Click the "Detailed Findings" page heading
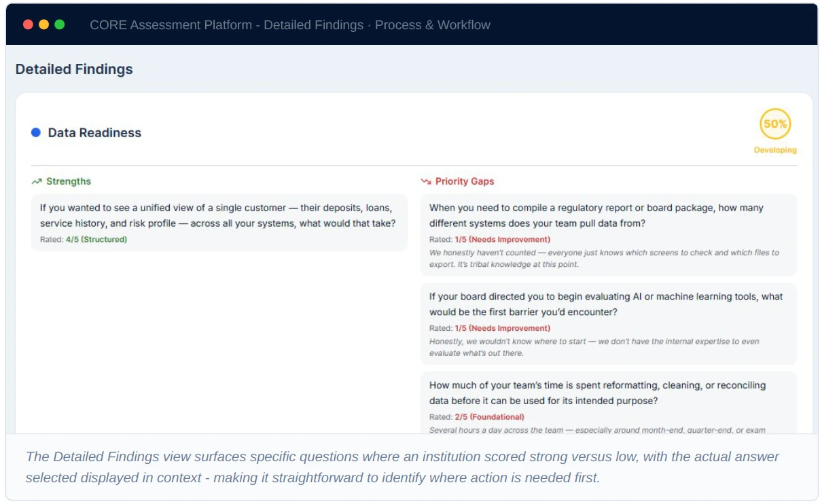The width and height of the screenshot is (820, 504). pyautogui.click(x=74, y=69)
